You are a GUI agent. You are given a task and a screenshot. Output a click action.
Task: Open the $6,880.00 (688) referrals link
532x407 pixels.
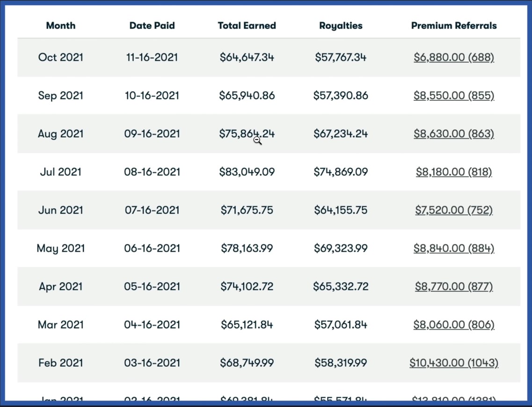[454, 58]
